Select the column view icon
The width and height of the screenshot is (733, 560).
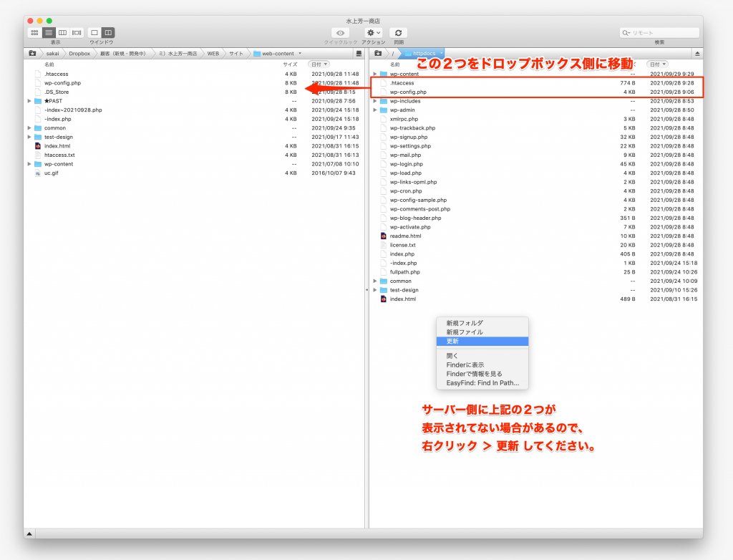62,33
